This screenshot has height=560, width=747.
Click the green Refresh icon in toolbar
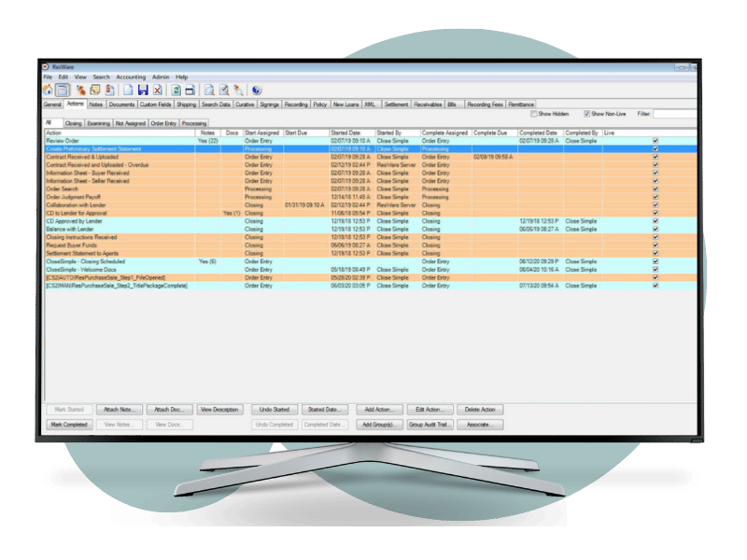[x=175, y=90]
